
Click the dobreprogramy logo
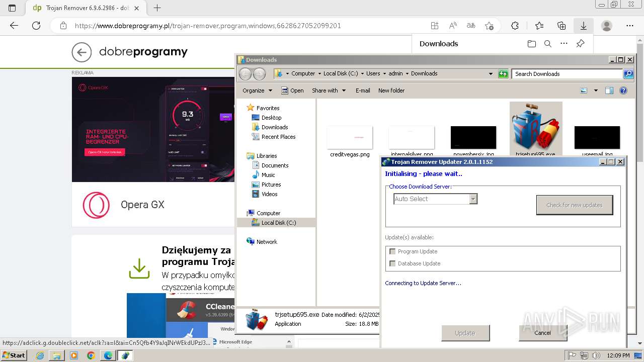coord(143,52)
